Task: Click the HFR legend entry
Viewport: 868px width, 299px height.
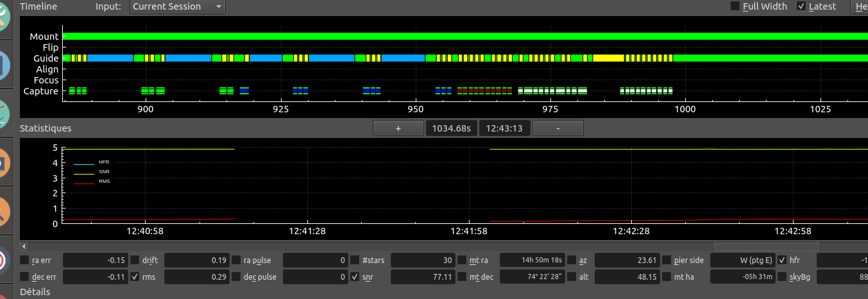Action: [91, 162]
